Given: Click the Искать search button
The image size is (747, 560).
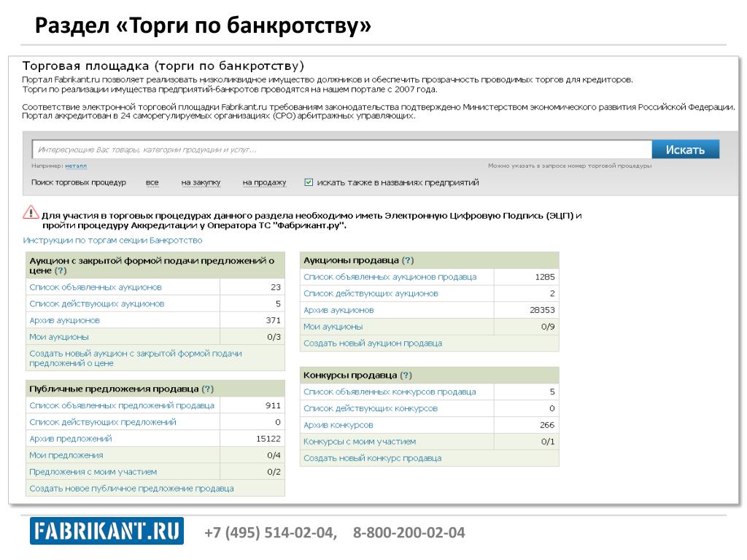Looking at the screenshot, I should click(x=685, y=149).
